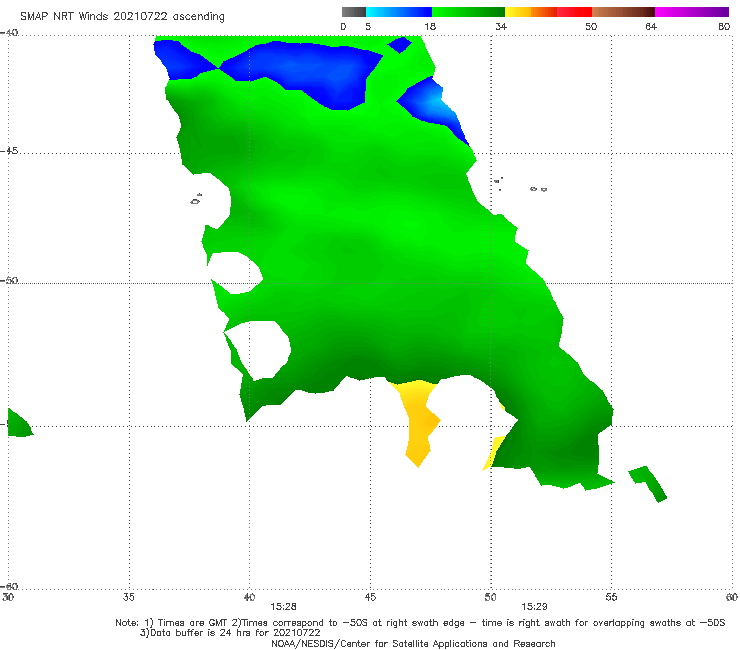Click the "45" longitude axis label
740x650 pixels.
coord(370,598)
